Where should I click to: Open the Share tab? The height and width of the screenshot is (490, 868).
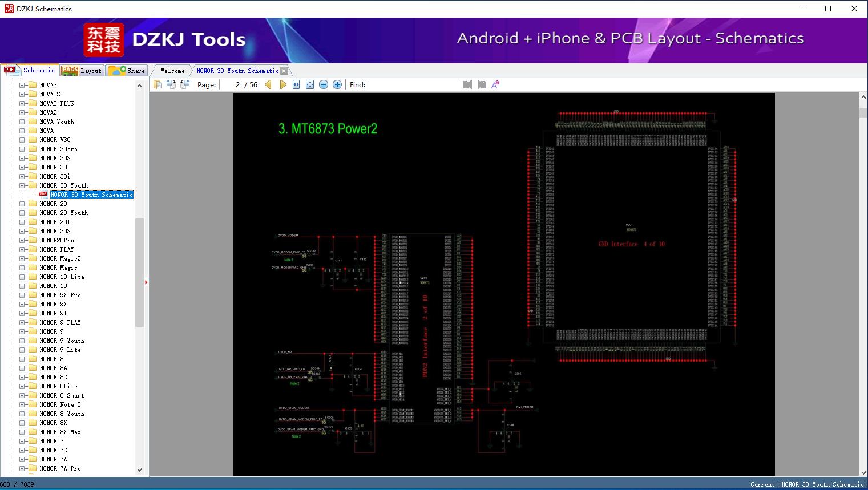[127, 71]
